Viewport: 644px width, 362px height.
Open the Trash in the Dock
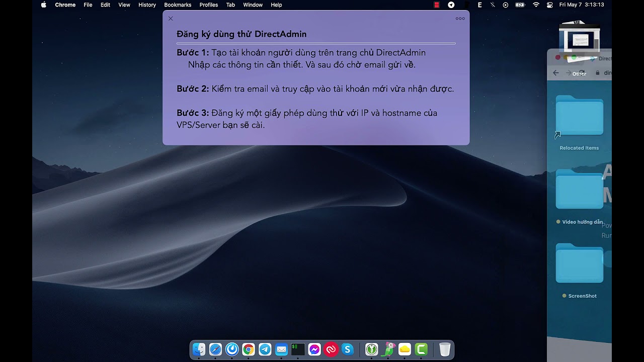[445, 349]
